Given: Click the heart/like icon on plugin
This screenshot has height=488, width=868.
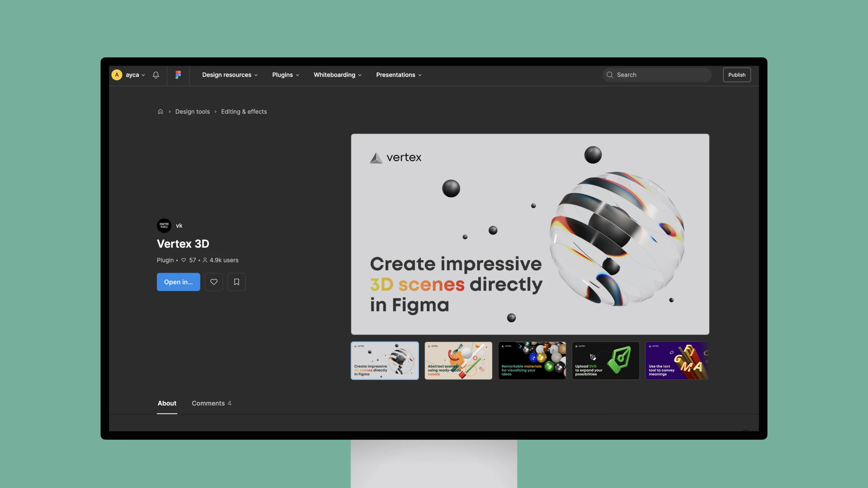Looking at the screenshot, I should pos(213,282).
